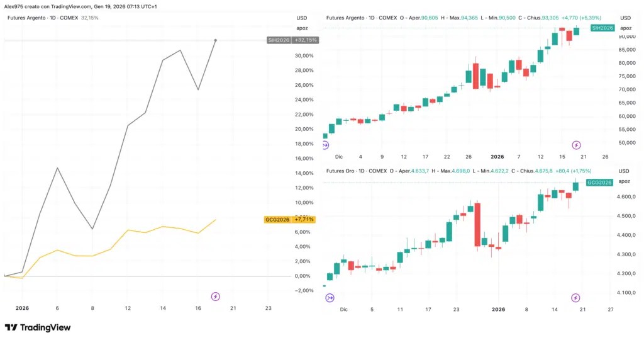
Task: Open the USD currency selector in the silver candlestick chart
Action: (625, 18)
